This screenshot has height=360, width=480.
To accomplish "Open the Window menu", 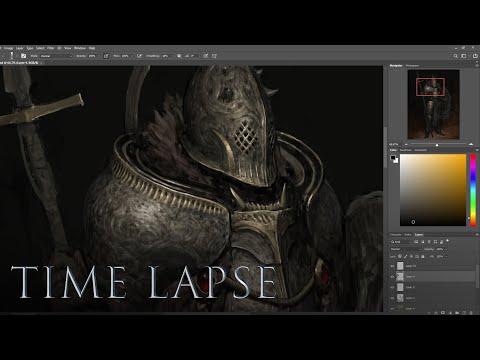I will [80, 48].
